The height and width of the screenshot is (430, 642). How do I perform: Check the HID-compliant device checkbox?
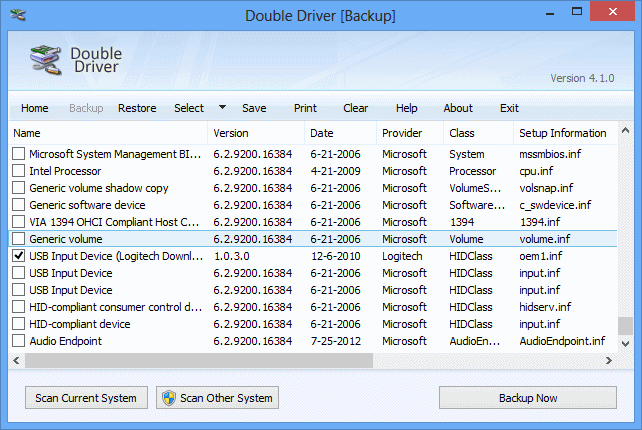click(x=18, y=324)
